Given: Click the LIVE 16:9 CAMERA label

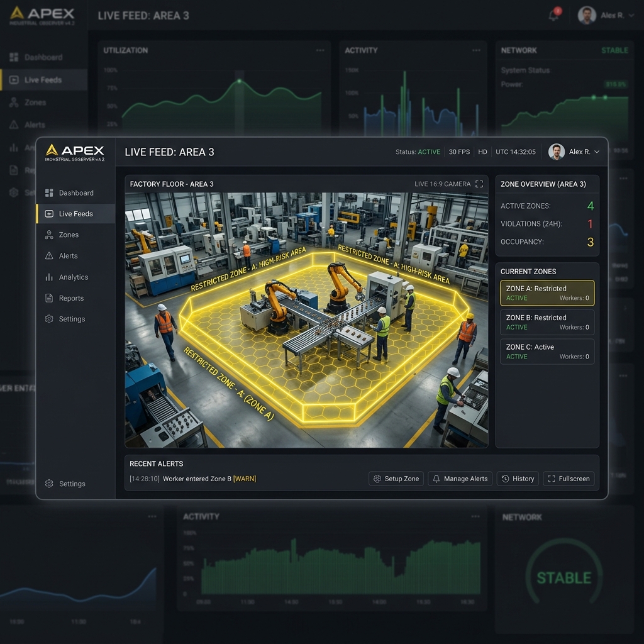Looking at the screenshot, I should 442,184.
